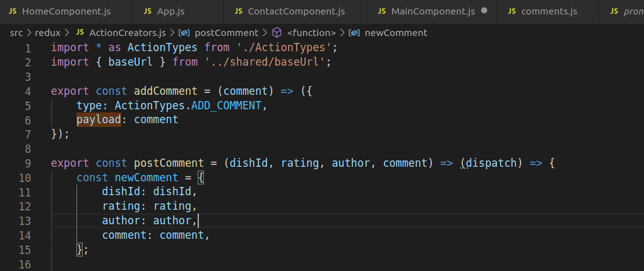The image size is (644, 271).
Task: Click line number 9 in the gutter
Action: point(27,163)
